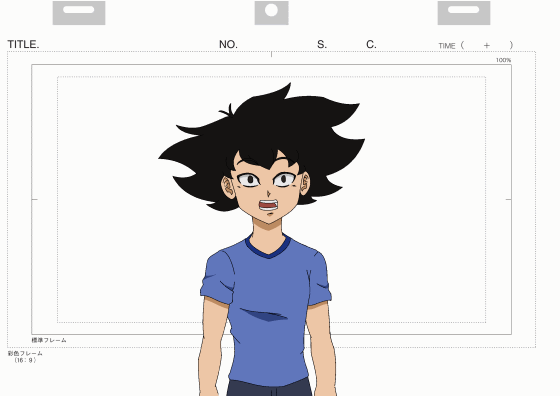Image resolution: width=560 pixels, height=396 pixels.
Task: Click the "彩色フレーム" label
Action: [25, 353]
